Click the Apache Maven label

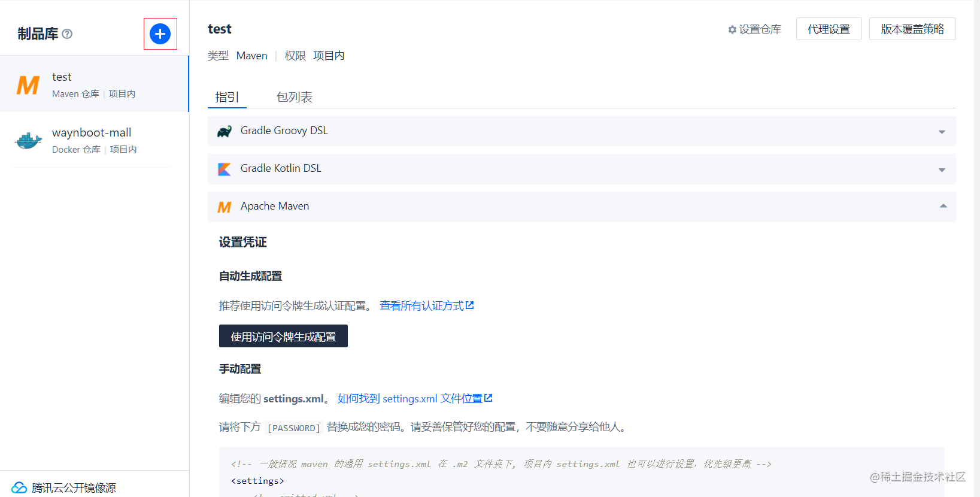pos(275,206)
